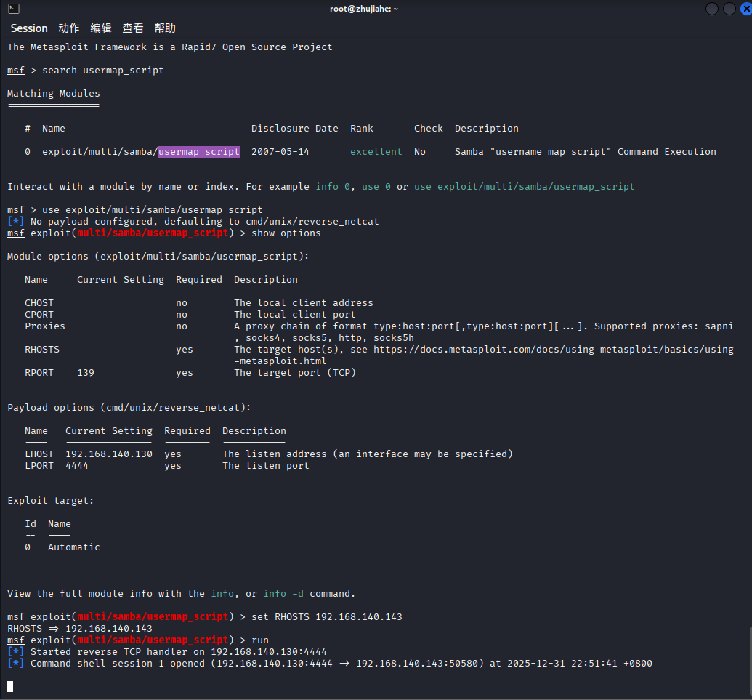Click the 'run' command text
The image size is (752, 700).
pos(260,640)
